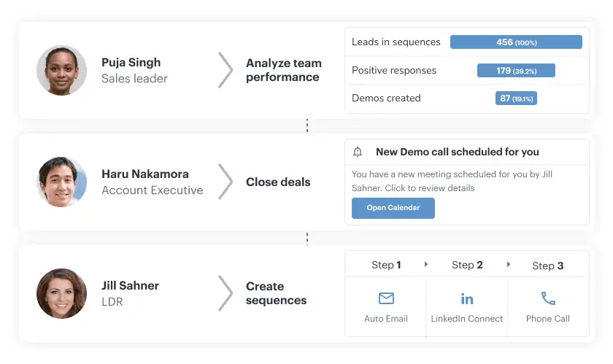Open Puja Singh's profile photo
This screenshot has height=364, width=613.
point(61,70)
